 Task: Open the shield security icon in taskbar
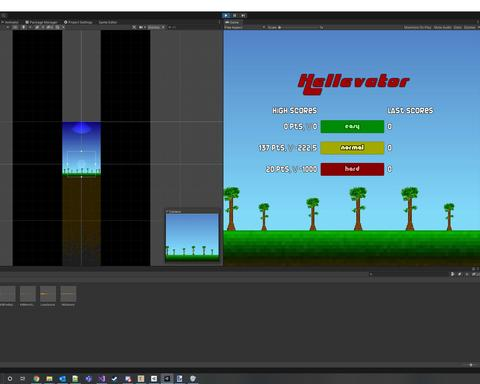(193, 379)
